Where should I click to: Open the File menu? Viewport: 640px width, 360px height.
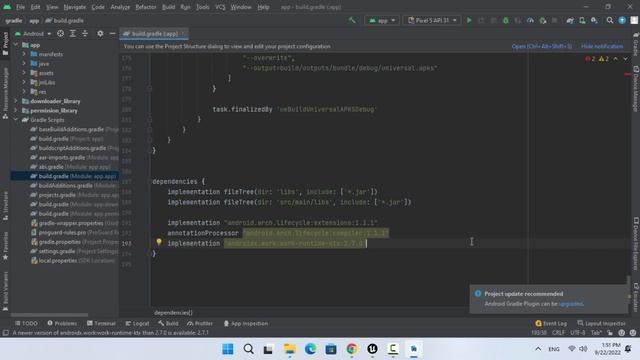coord(20,7)
